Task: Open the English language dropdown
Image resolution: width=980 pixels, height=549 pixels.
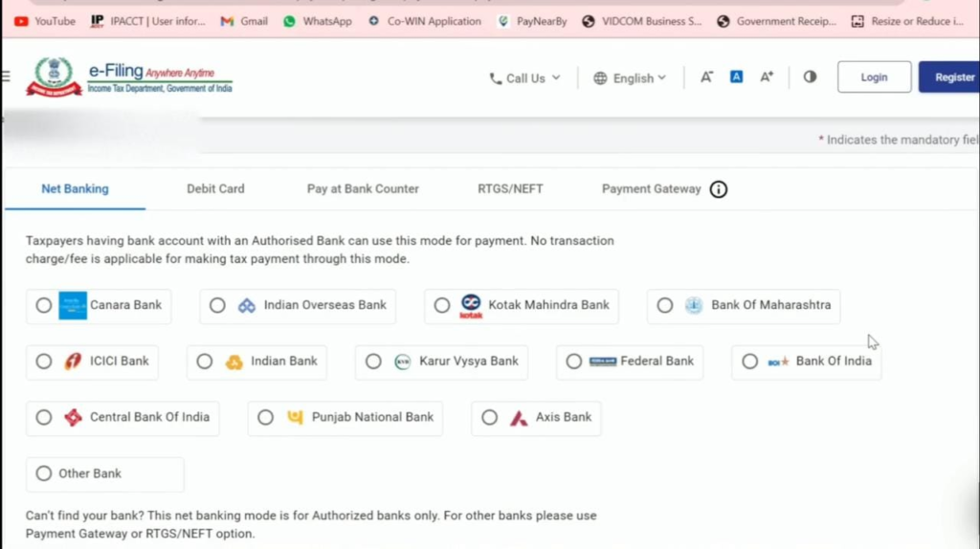Action: [x=630, y=78]
